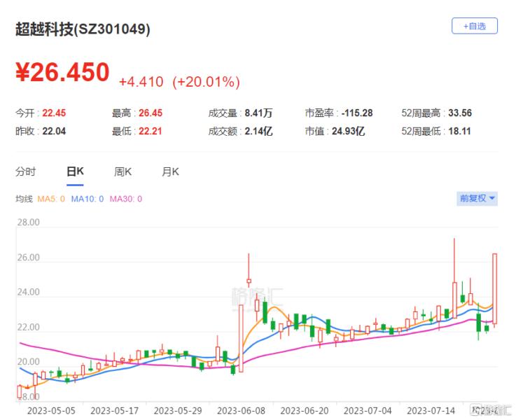Click the 22.00 price axis label

tap(28, 328)
